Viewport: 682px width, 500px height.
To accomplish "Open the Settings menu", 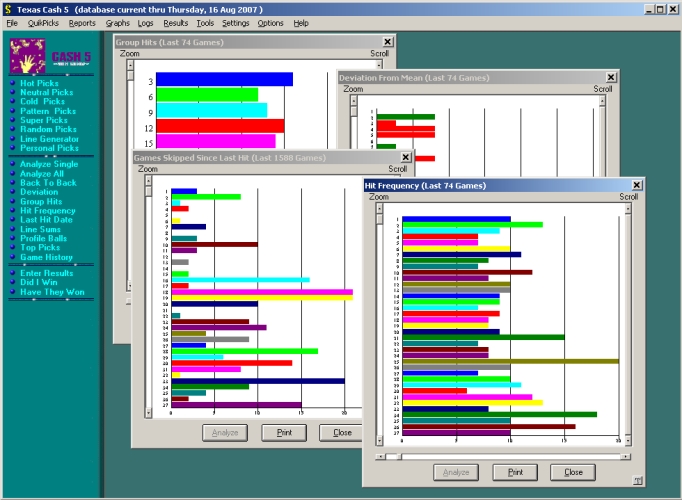I will click(235, 23).
